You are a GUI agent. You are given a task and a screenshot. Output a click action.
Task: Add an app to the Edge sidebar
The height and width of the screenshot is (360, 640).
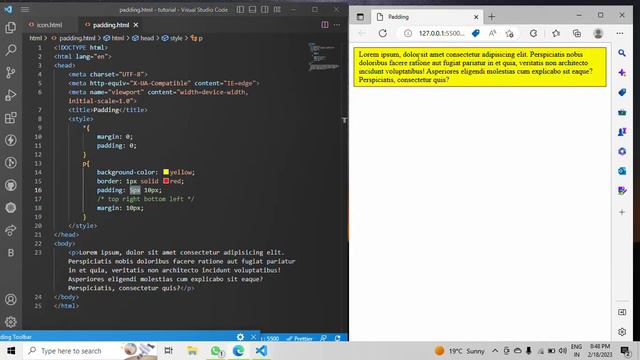(x=622, y=212)
